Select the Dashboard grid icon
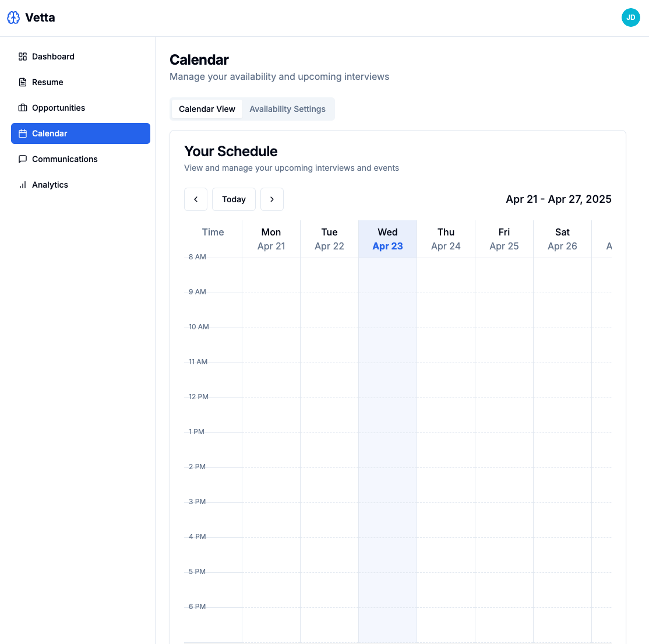This screenshot has height=644, width=649. tap(23, 57)
